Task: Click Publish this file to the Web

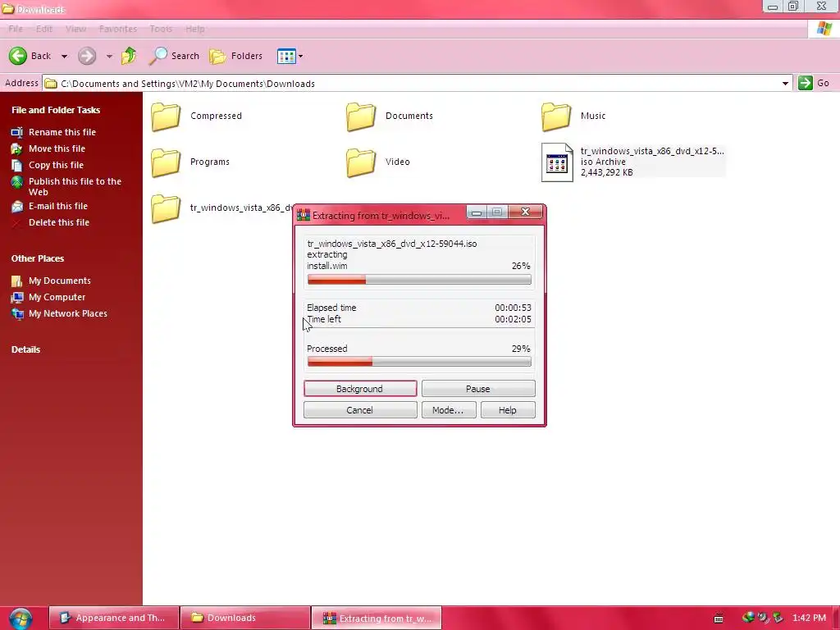Action: coord(75,186)
